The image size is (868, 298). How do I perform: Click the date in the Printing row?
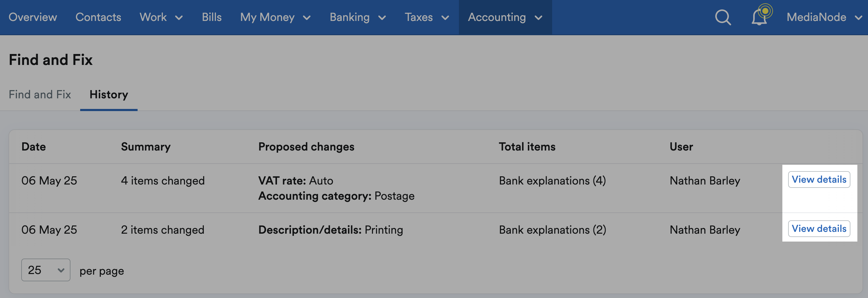coord(49,230)
